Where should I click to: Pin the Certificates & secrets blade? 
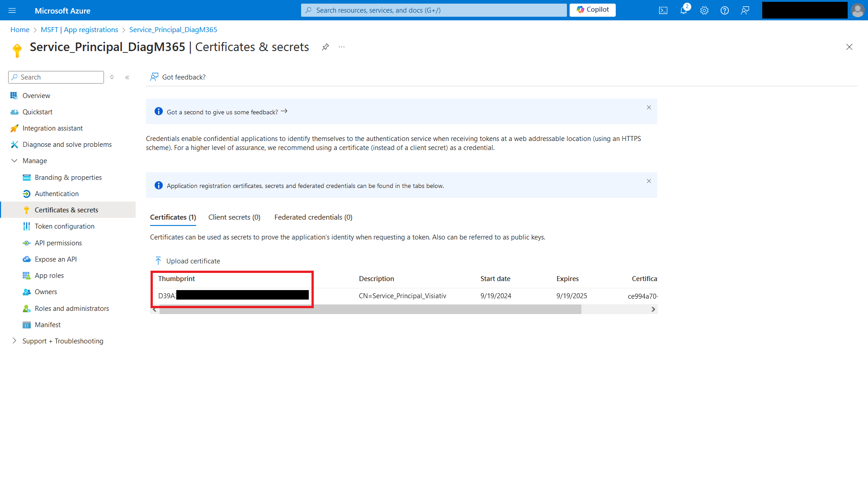click(325, 47)
